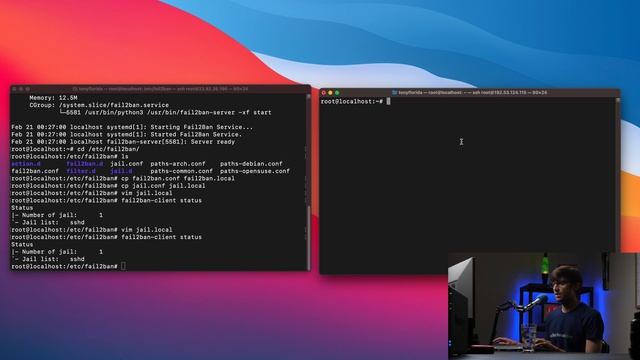
Task: Minimize the right terminal using yellow button
Action: tap(330, 93)
